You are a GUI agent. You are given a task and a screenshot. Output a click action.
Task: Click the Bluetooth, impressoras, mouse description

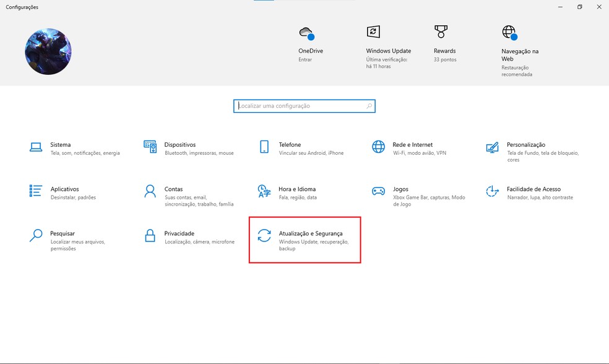[199, 153]
